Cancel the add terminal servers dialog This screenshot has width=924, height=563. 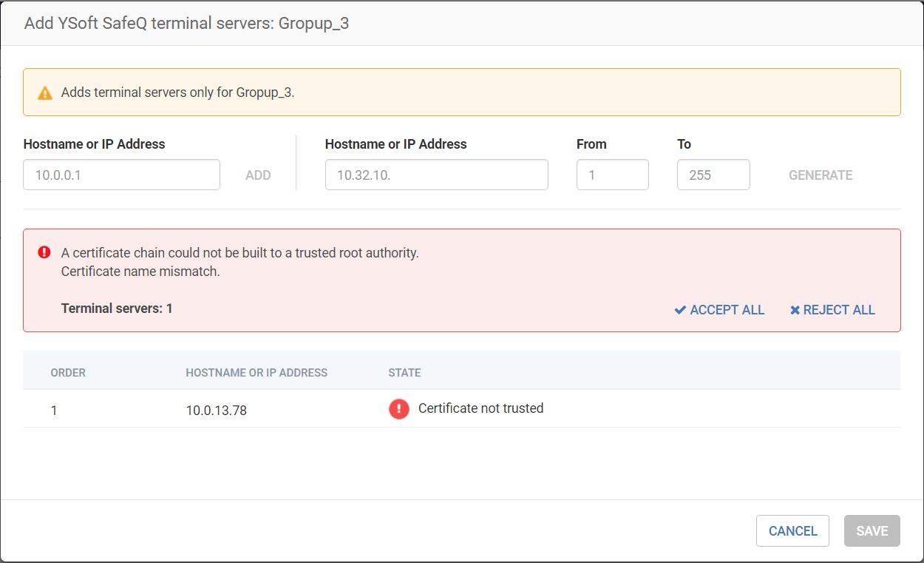[x=792, y=530]
